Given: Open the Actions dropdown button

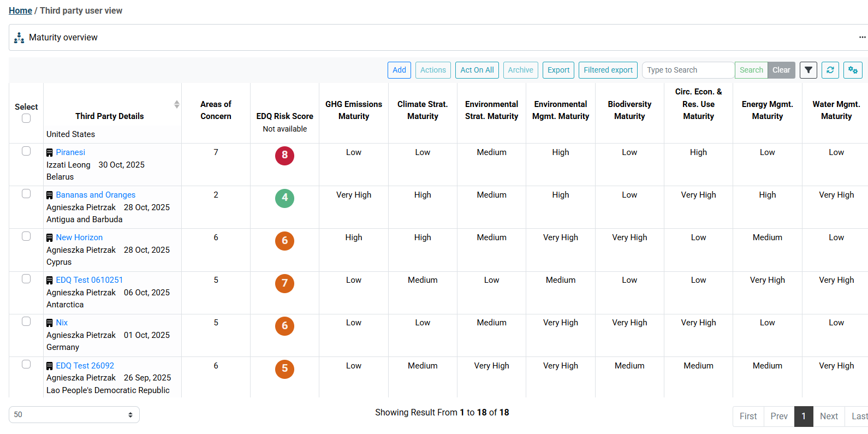Looking at the screenshot, I should (433, 70).
